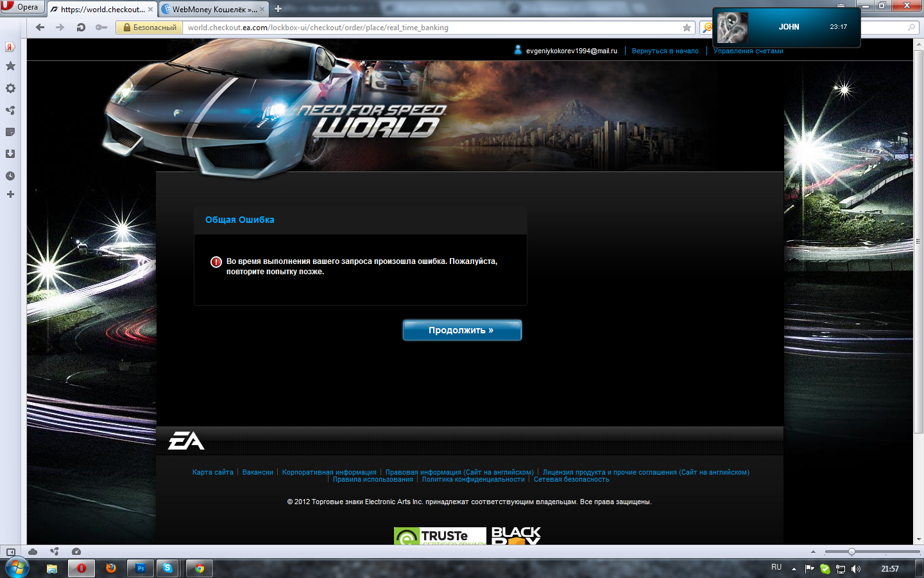
Task: Go forward with the forward arrow
Action: pos(60,28)
